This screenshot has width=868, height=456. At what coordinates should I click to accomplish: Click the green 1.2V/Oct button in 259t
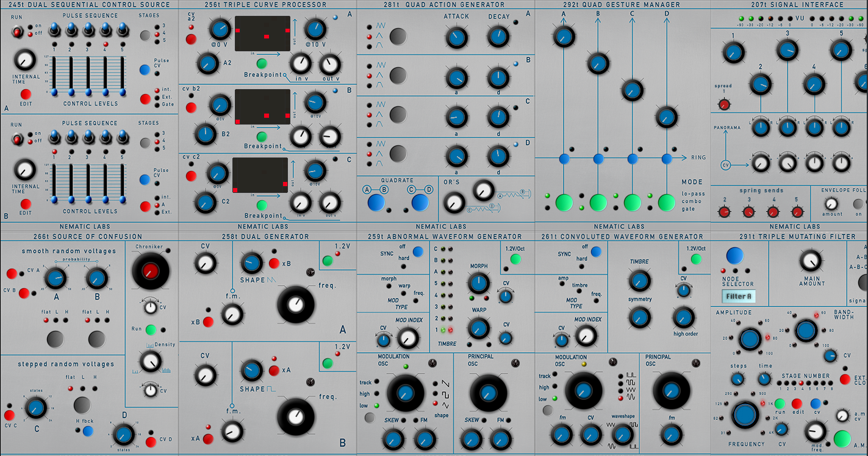515,259
